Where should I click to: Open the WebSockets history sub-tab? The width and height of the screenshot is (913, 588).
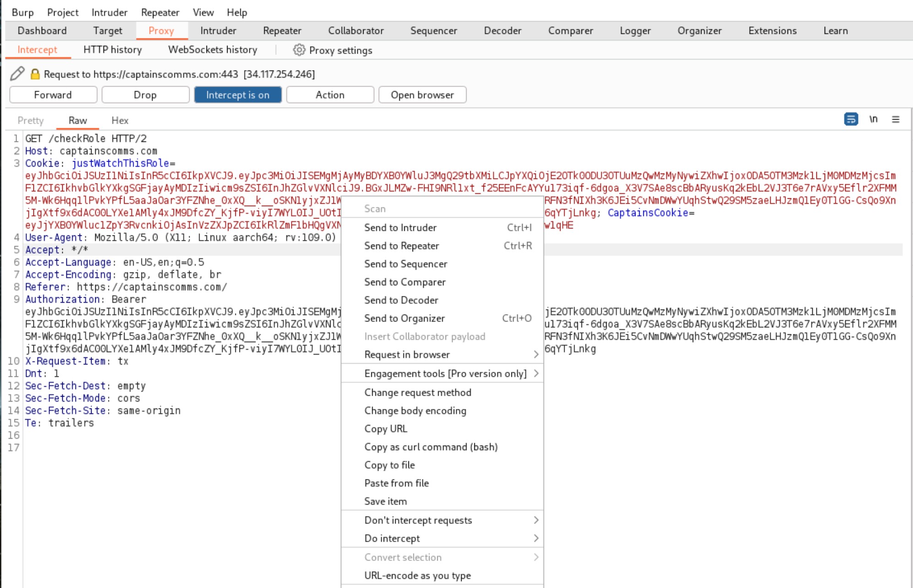click(x=212, y=50)
